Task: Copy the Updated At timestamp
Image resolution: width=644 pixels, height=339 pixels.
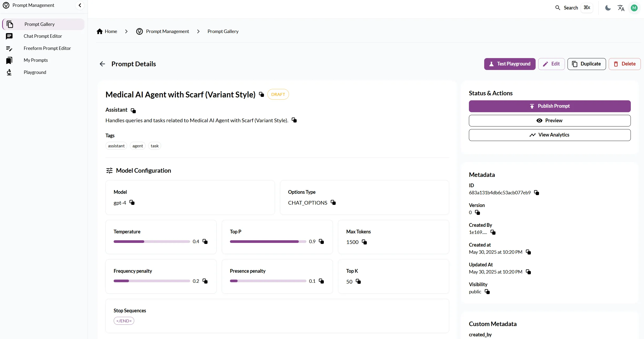Action: [528, 272]
